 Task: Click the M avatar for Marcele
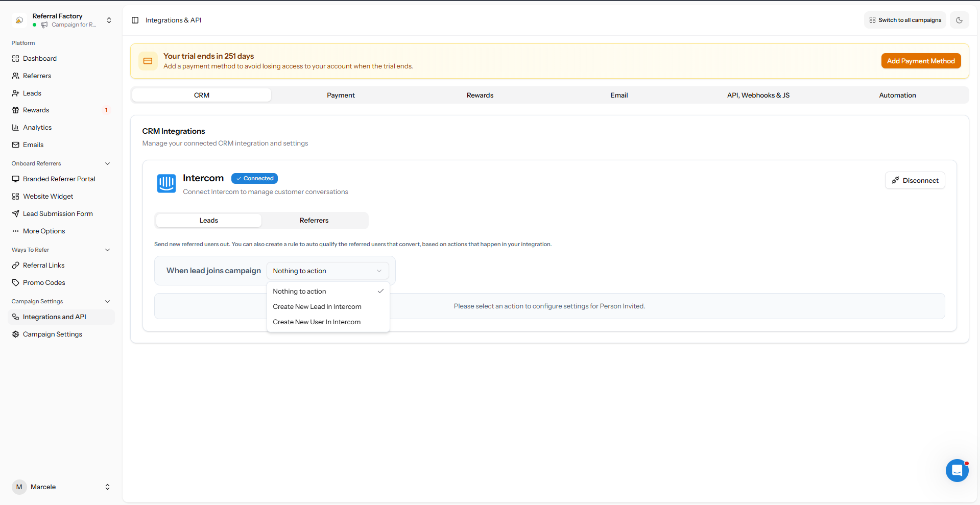tap(19, 487)
